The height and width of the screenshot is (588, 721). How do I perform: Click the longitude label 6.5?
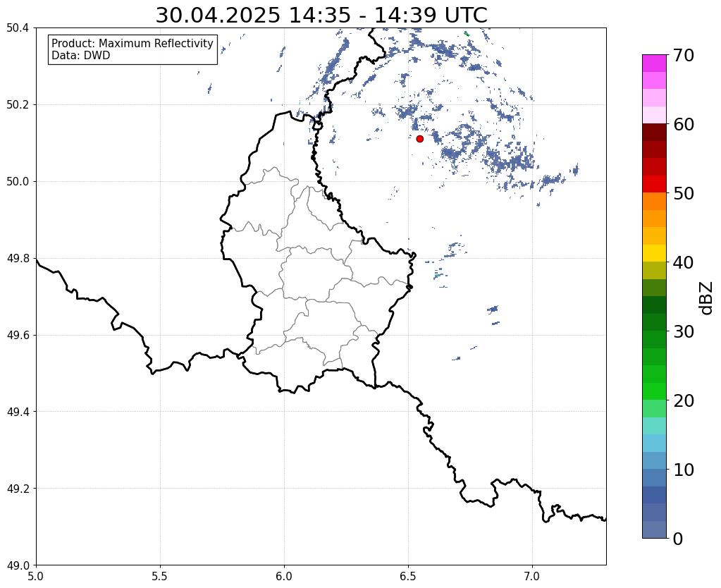click(x=408, y=576)
